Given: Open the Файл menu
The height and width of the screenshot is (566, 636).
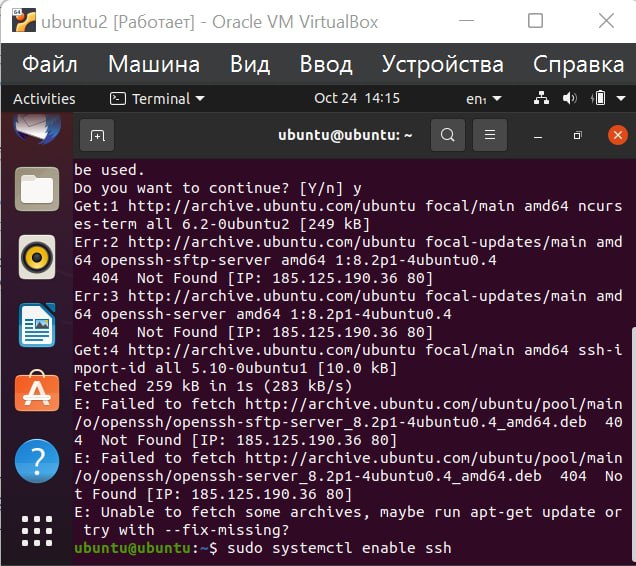Looking at the screenshot, I should click(x=49, y=64).
